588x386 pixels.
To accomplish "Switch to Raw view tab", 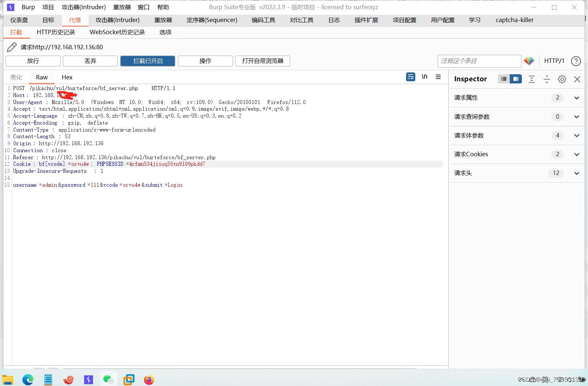I will [42, 77].
